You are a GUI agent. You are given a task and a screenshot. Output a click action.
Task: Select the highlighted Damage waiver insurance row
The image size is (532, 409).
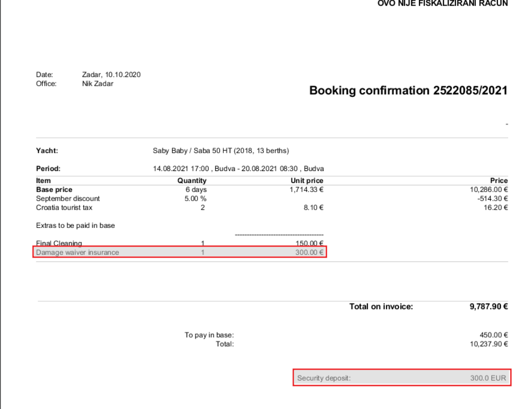pos(180,252)
